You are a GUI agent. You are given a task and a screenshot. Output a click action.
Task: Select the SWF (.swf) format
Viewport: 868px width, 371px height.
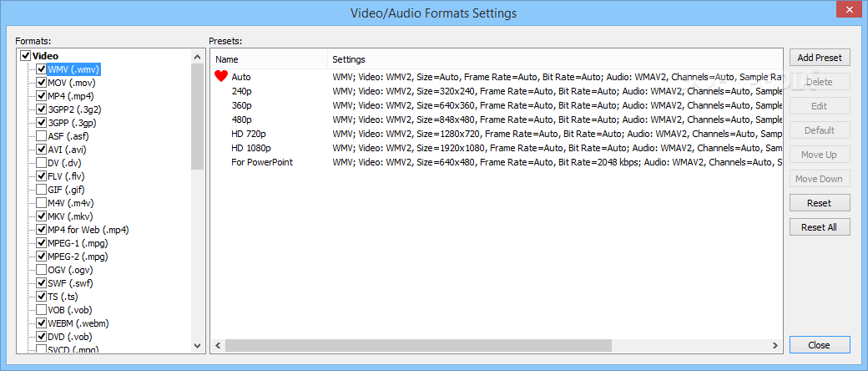point(70,283)
